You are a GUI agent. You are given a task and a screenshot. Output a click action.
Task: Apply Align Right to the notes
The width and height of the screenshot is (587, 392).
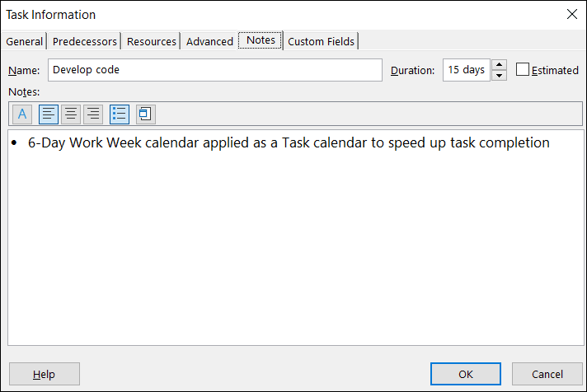point(93,114)
